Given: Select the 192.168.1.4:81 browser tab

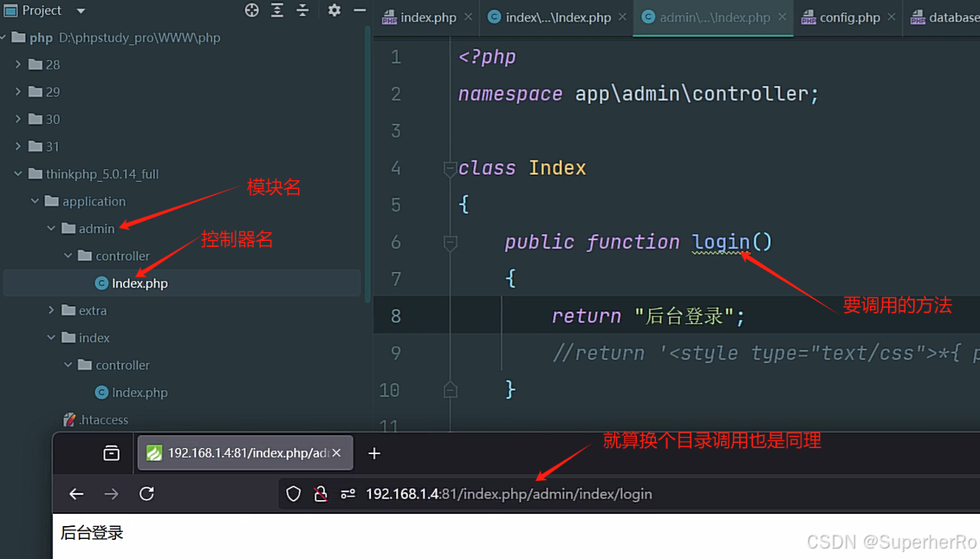Looking at the screenshot, I should (x=245, y=452).
